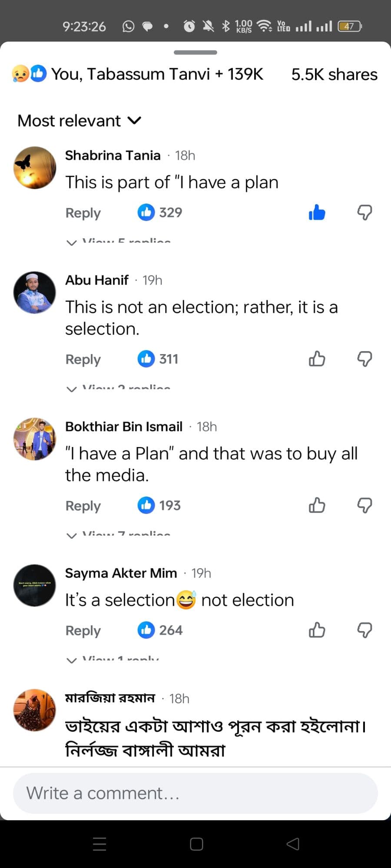This screenshot has width=391, height=868.
Task: Click the blue like count icon showing 329
Action: pos(147,212)
